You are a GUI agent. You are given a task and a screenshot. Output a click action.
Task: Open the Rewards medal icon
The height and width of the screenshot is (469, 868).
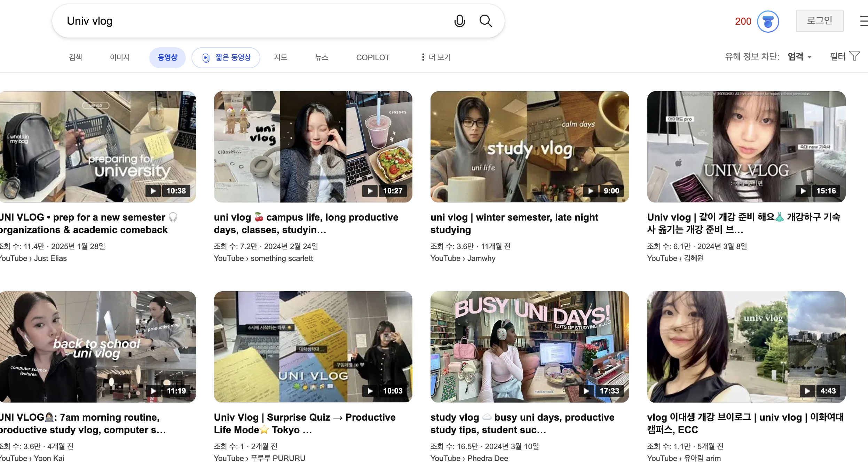pos(768,22)
